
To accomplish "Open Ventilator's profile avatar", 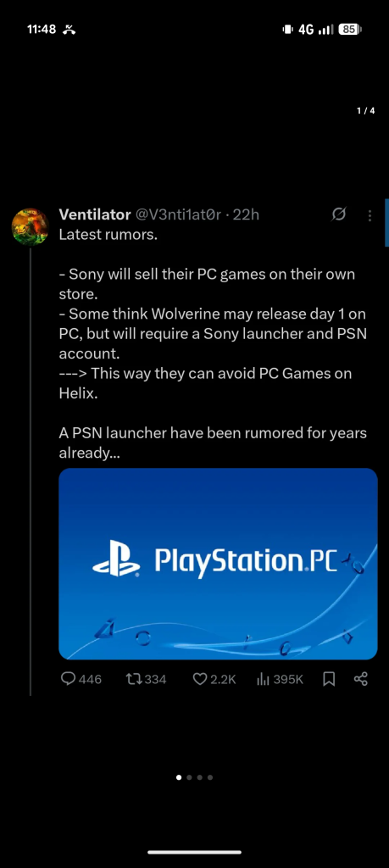I will pyautogui.click(x=31, y=227).
